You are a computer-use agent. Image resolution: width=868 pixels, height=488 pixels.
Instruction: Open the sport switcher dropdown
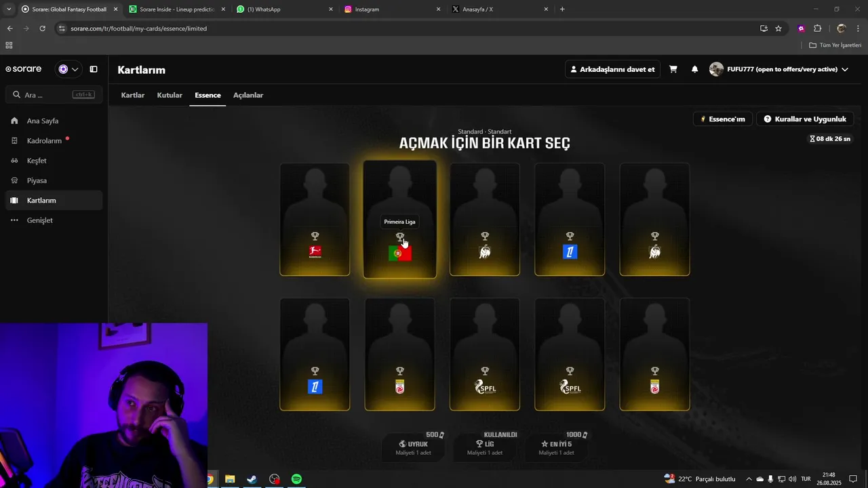pos(68,69)
